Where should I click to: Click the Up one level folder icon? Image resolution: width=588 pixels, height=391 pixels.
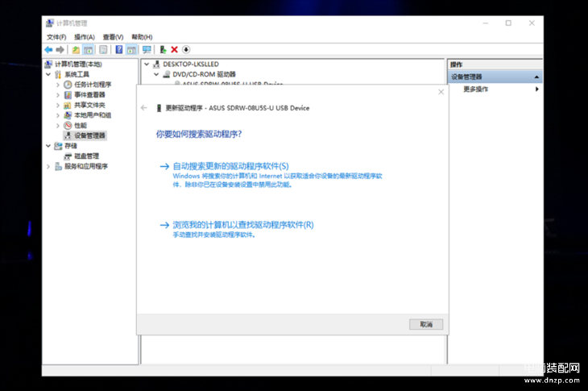[x=76, y=49]
